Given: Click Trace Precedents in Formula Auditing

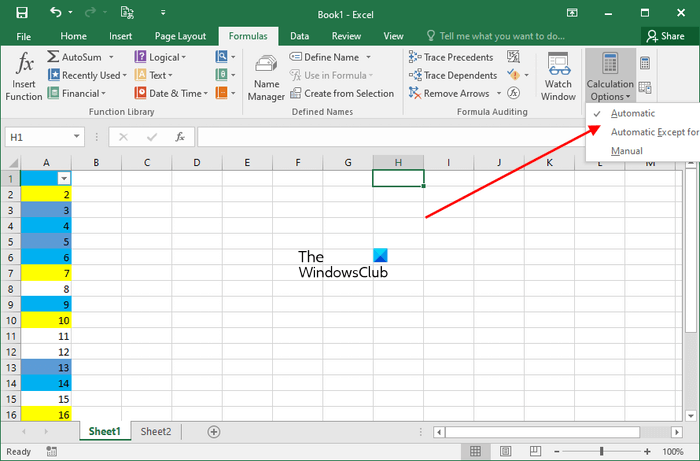Looking at the screenshot, I should [451, 57].
